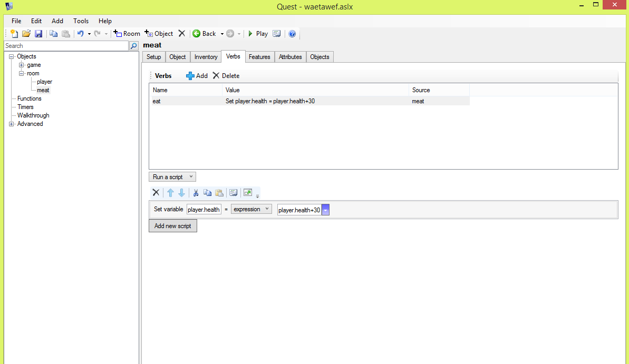Open the Tools menu

coord(81,21)
